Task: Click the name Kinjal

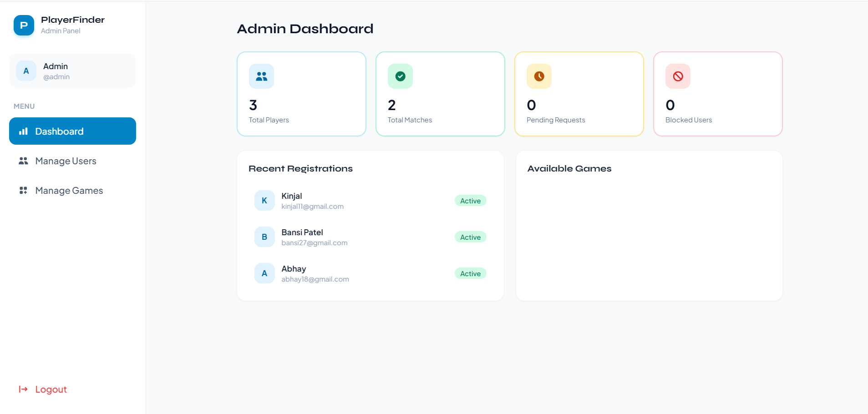Action: 292,196
